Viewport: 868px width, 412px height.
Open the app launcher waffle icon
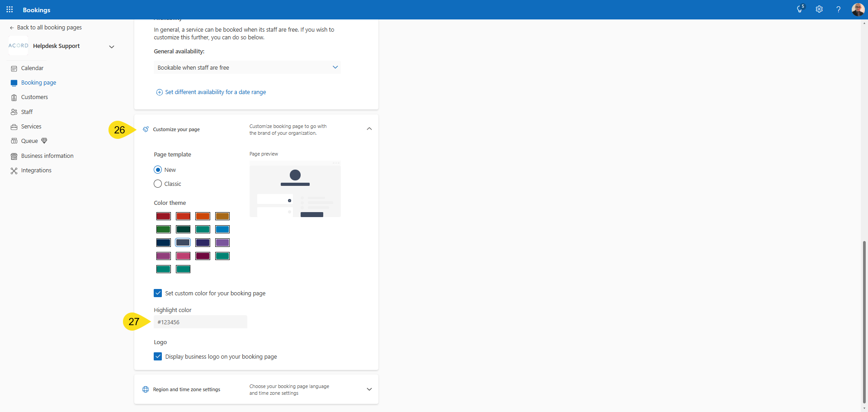[x=9, y=9]
